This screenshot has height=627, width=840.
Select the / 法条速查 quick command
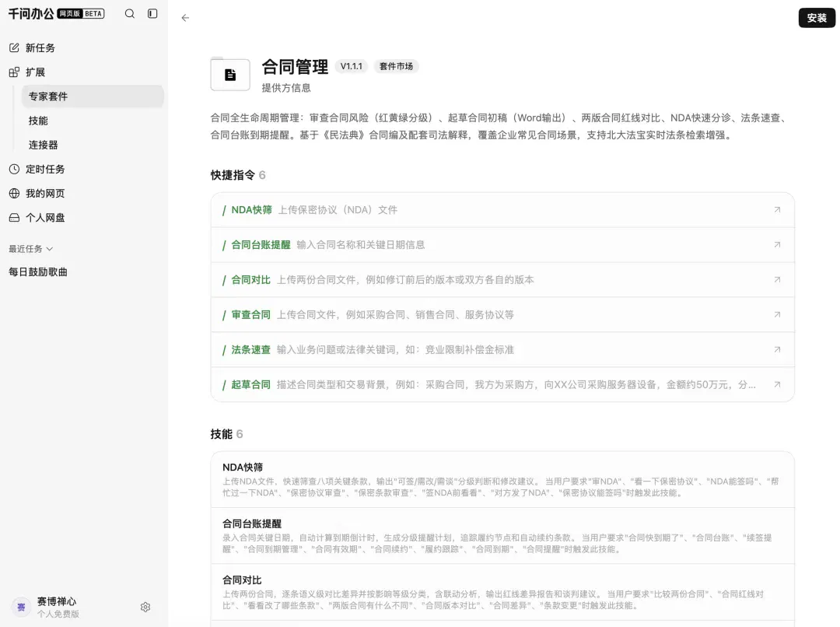pos(502,349)
